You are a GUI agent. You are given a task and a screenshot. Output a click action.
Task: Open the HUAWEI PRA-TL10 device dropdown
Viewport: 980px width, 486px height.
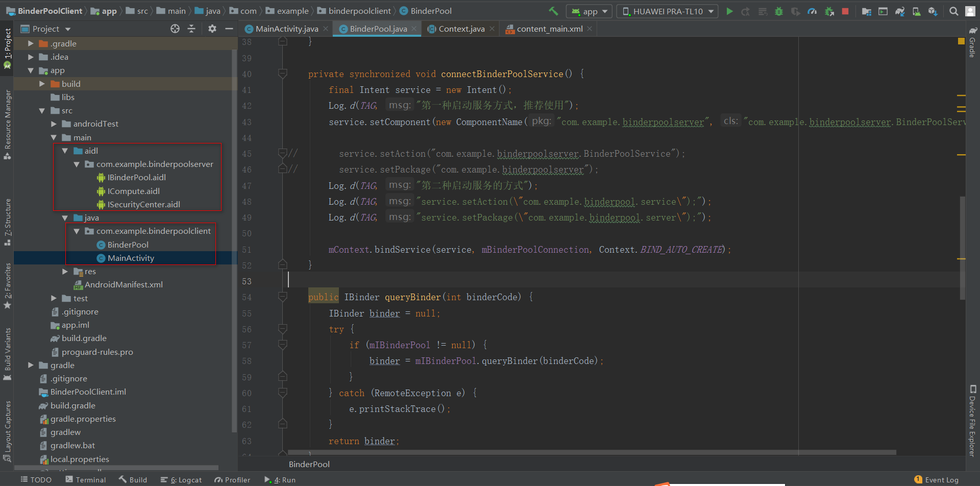tap(667, 11)
